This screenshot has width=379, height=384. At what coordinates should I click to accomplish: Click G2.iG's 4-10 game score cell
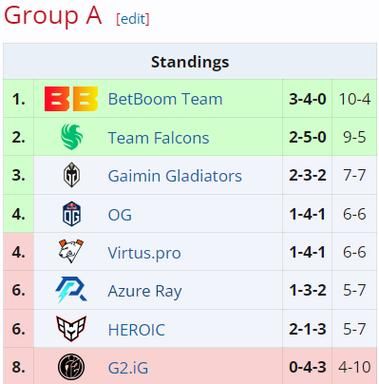tap(354, 367)
